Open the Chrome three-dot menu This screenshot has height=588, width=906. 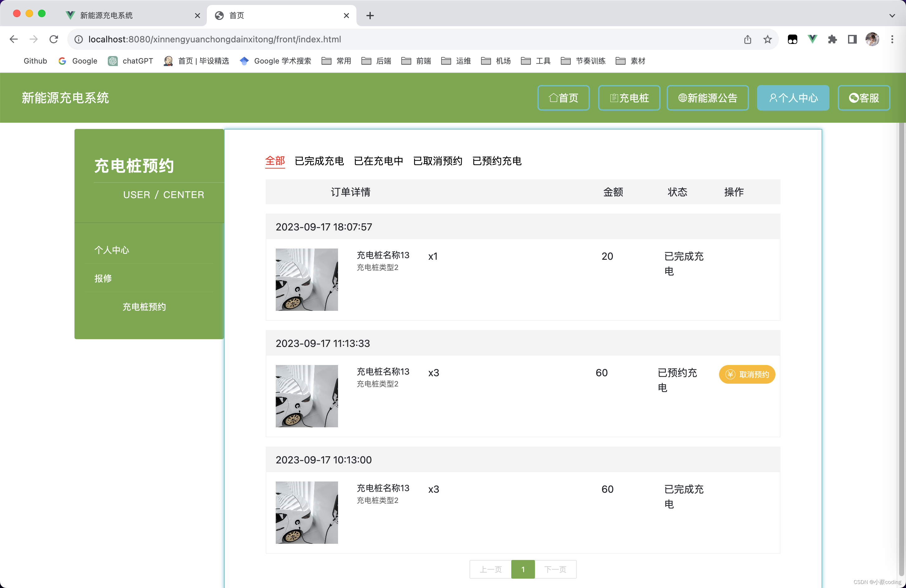coord(892,39)
